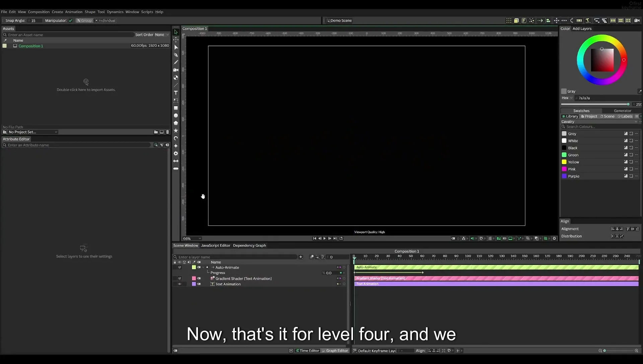The image size is (643, 364).
Task: Switch to the JavaScript Editor tab
Action: click(215, 246)
